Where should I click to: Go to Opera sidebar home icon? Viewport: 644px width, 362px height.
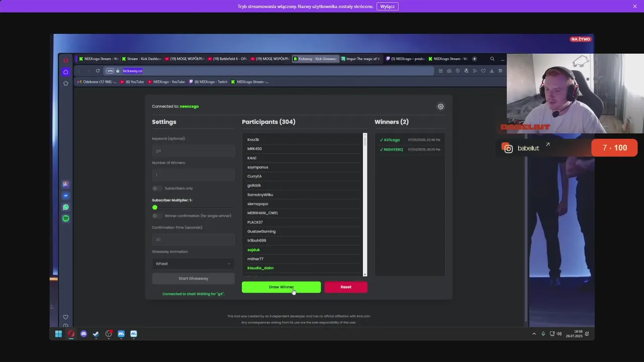tap(65, 72)
